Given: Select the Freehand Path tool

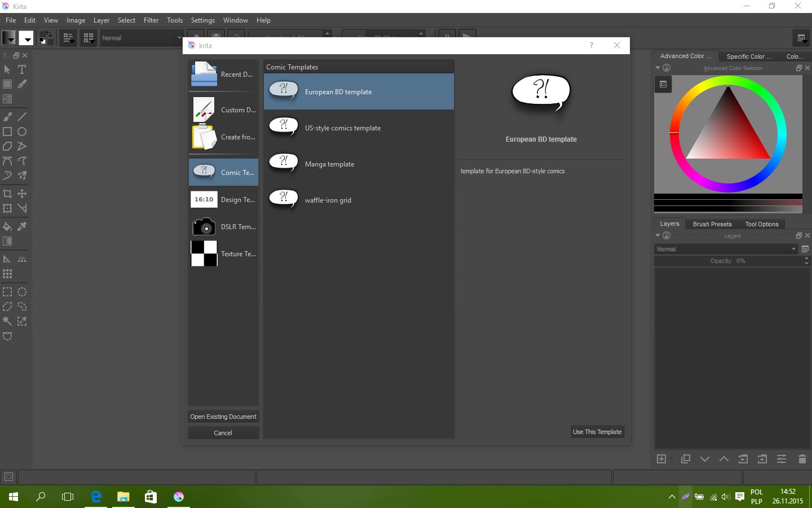Looking at the screenshot, I should (22, 161).
